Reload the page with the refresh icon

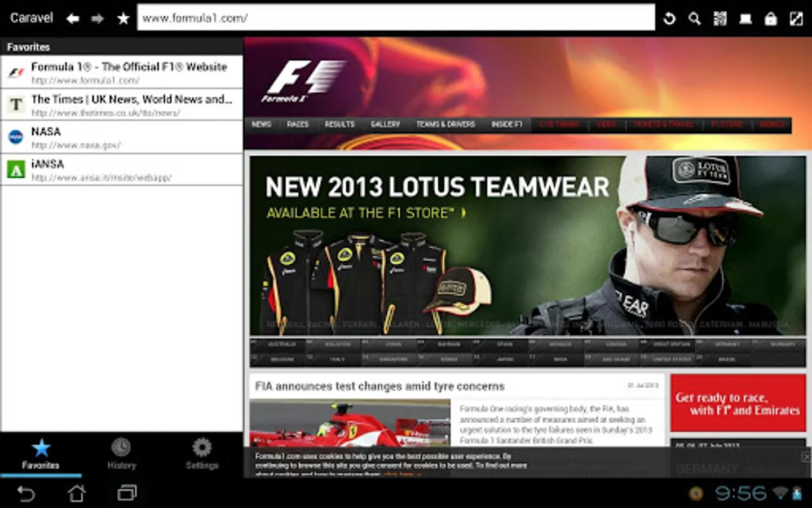click(x=669, y=19)
